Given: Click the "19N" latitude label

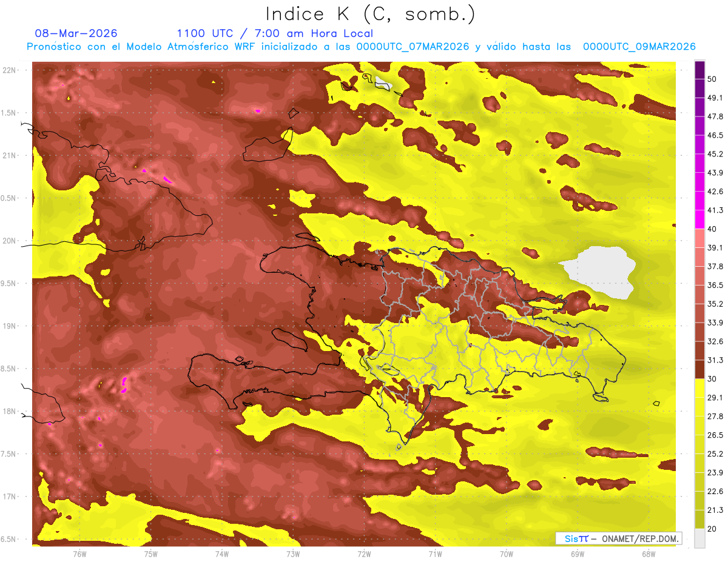Looking at the screenshot, I should pyautogui.click(x=10, y=326).
